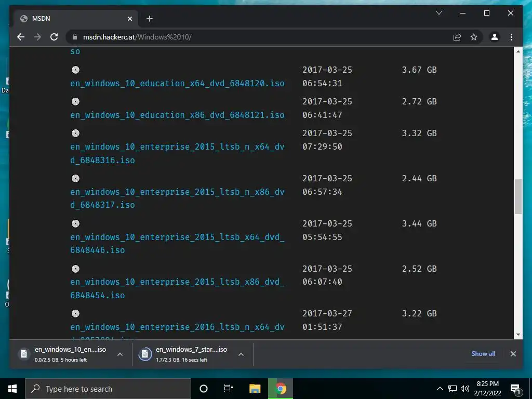Select the 2.44 GB size text
This screenshot has height=399, width=532.
[419, 179]
